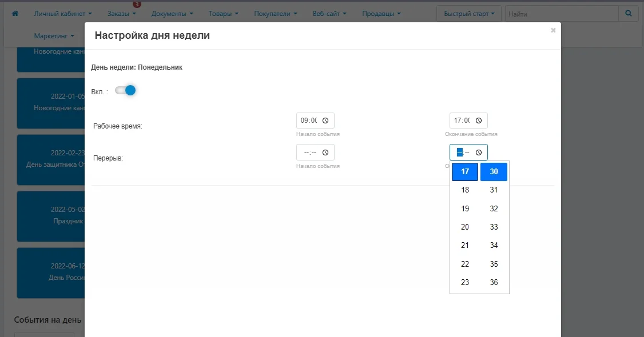Select hour 23 in time picker
The image size is (644, 337).
(465, 283)
